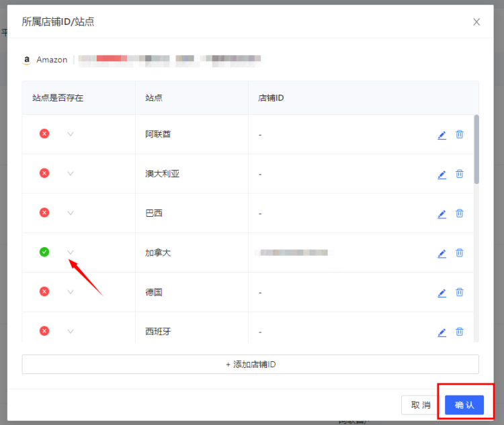Click the red status icon for 阿联酋
This screenshot has height=425, width=504.
point(44,134)
